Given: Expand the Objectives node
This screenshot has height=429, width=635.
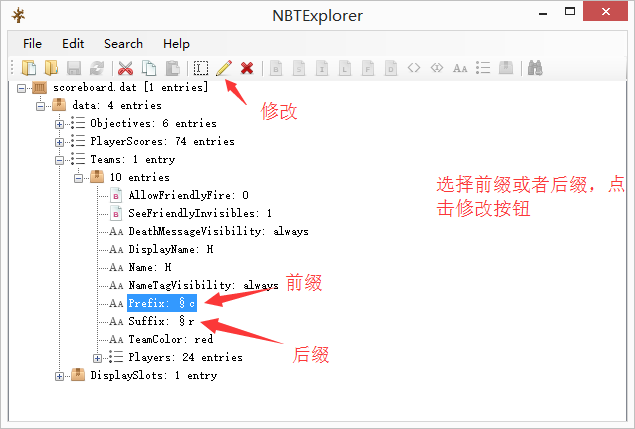Looking at the screenshot, I should pos(59,124).
